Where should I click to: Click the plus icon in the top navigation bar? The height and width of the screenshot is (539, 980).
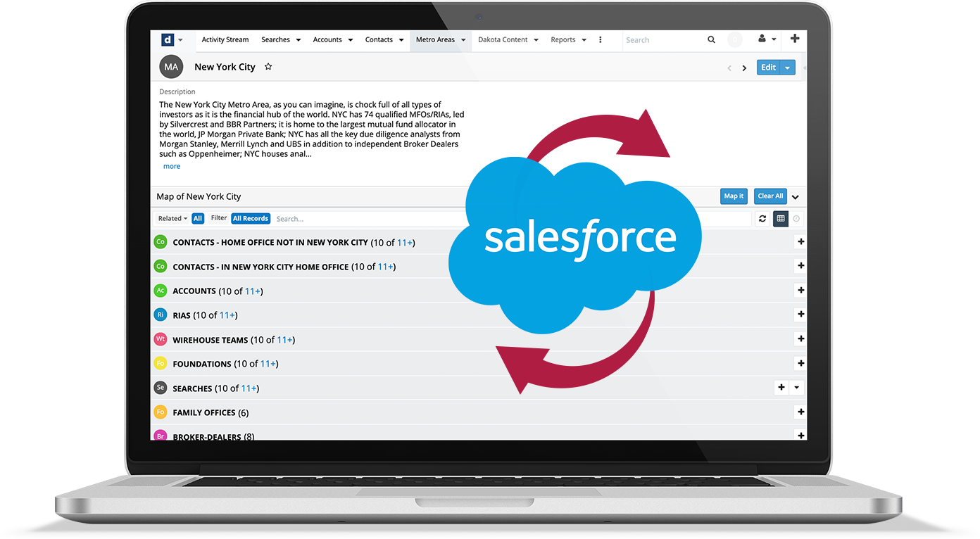(x=795, y=39)
